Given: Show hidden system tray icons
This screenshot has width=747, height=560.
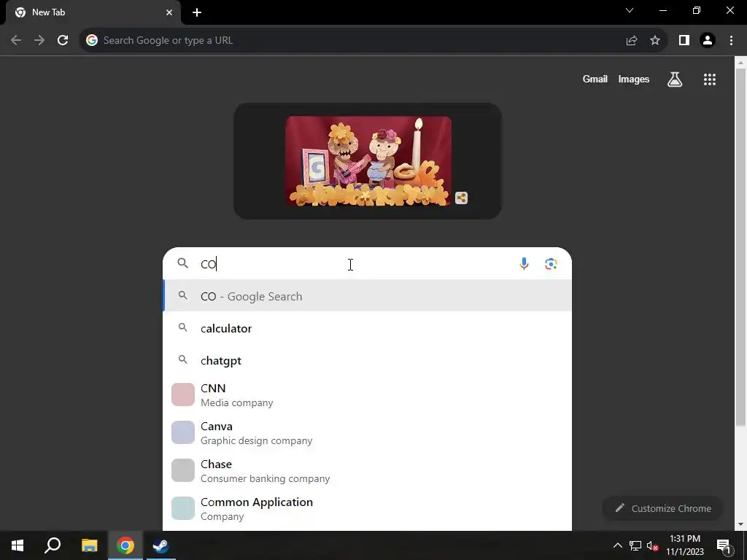Looking at the screenshot, I should [617, 545].
